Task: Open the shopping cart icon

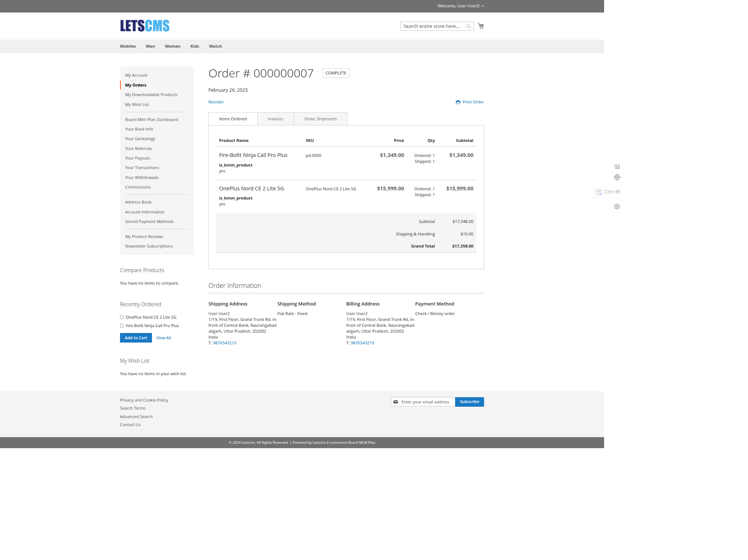Action: [481, 26]
